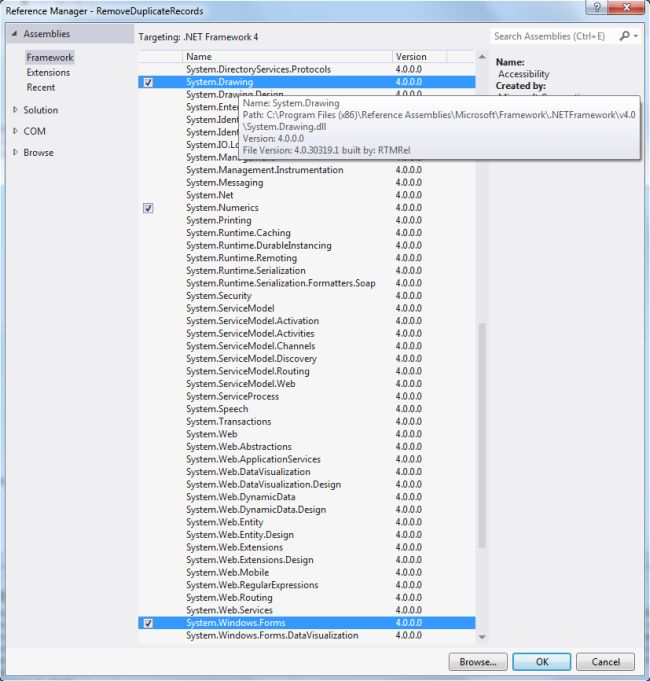
Task: Select System.ServiceModel.Web row
Action: [x=307, y=384]
